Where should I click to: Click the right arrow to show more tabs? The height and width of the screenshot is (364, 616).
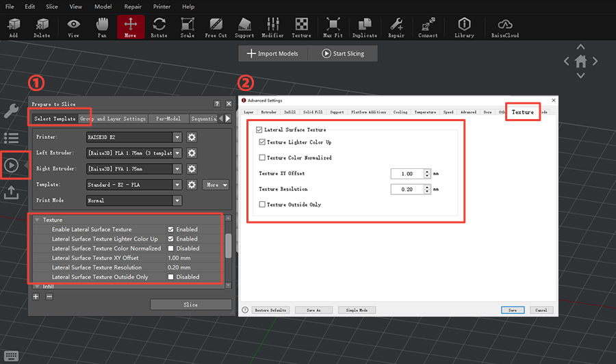(228, 118)
